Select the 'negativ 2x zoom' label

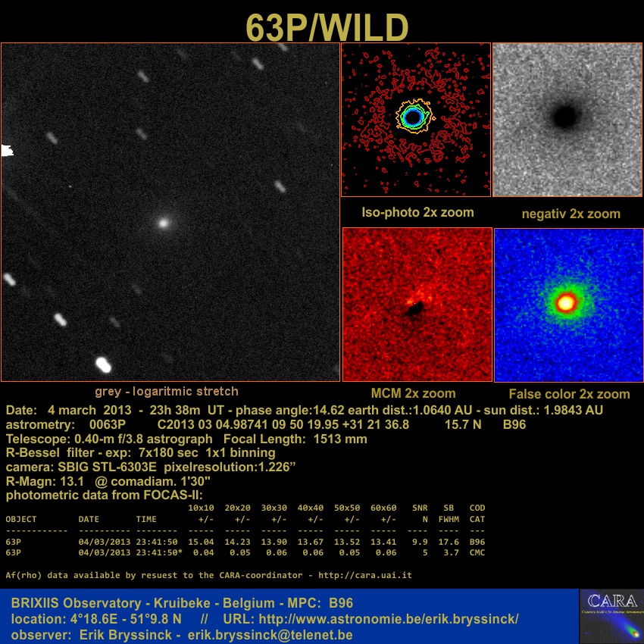[571, 214]
